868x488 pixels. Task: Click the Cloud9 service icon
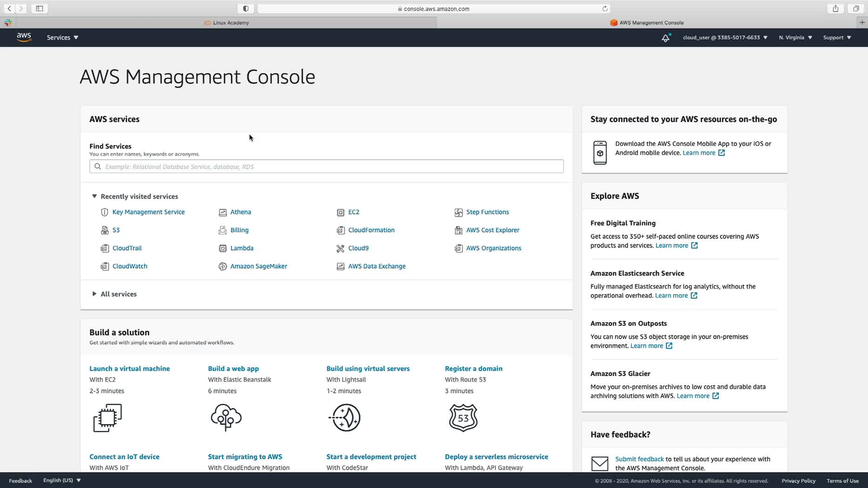[341, 248]
